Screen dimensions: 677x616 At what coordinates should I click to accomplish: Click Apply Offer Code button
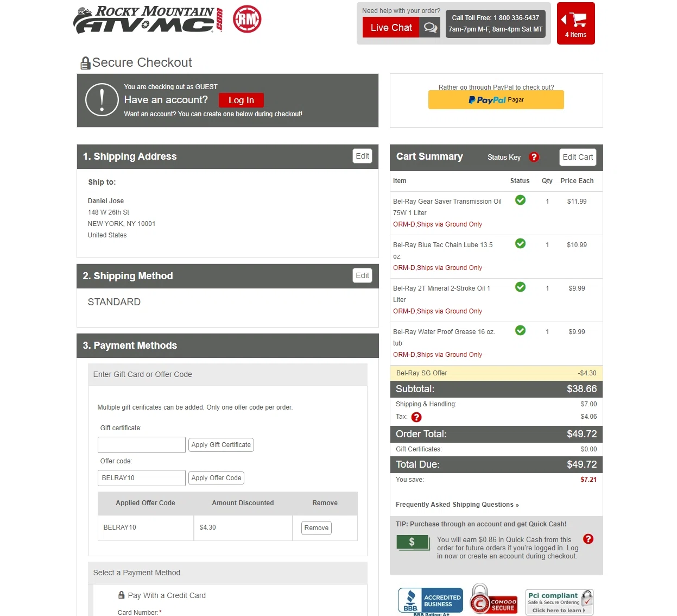coord(216,478)
